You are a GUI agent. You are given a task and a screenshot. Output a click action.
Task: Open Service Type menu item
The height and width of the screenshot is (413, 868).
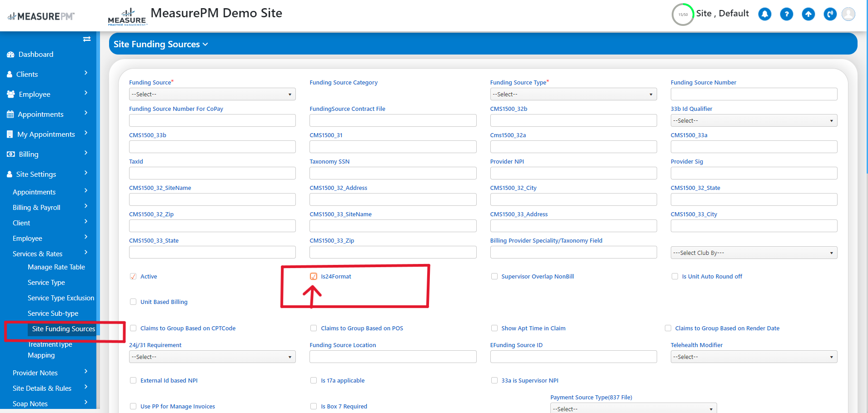[x=46, y=283]
